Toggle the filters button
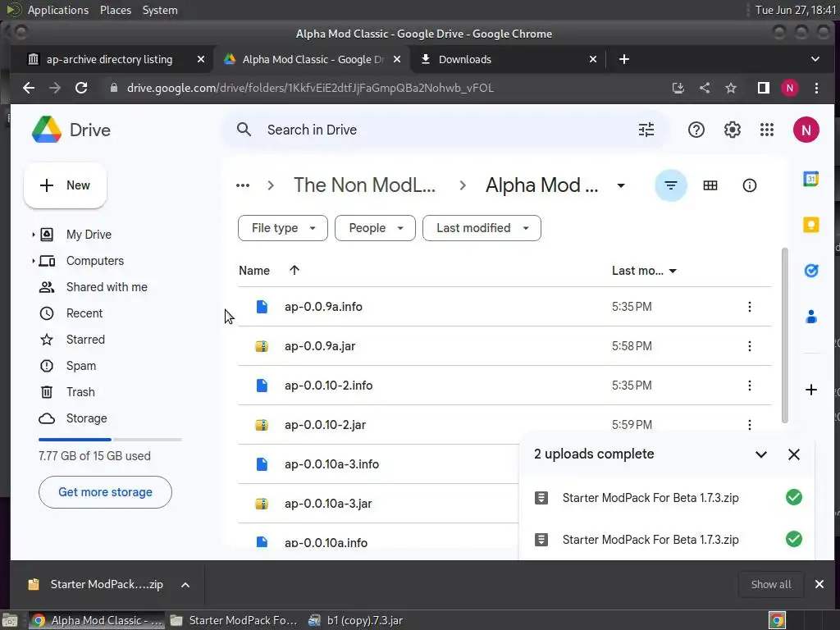840x630 pixels. coord(670,185)
